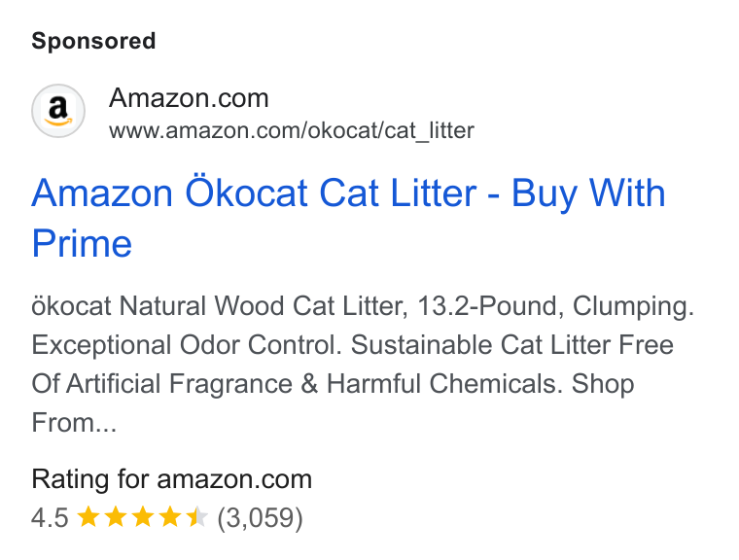Image resolution: width=739 pixels, height=560 pixels.
Task: Click the truncated From... text
Action: (x=74, y=422)
